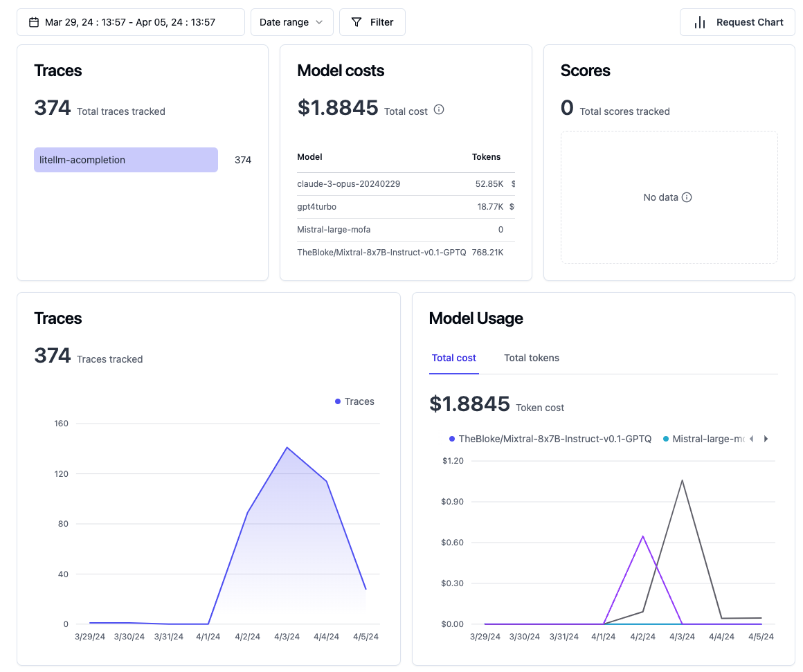Open the Date range dropdown
The width and height of the screenshot is (803, 672).
(x=291, y=22)
